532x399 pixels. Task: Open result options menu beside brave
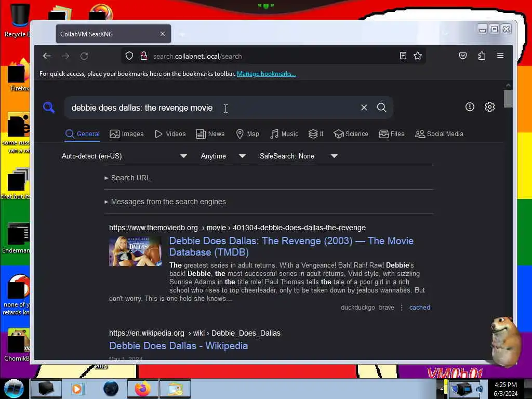(402, 308)
